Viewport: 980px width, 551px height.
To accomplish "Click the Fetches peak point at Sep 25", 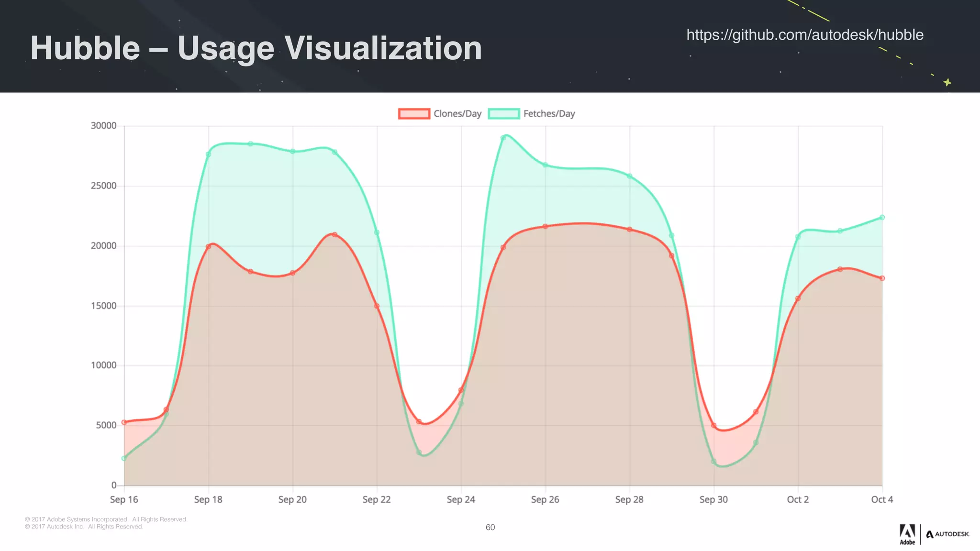I will 503,138.
